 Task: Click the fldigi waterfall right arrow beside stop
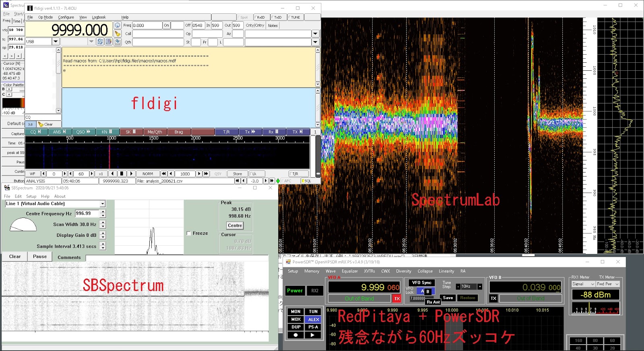131,174
